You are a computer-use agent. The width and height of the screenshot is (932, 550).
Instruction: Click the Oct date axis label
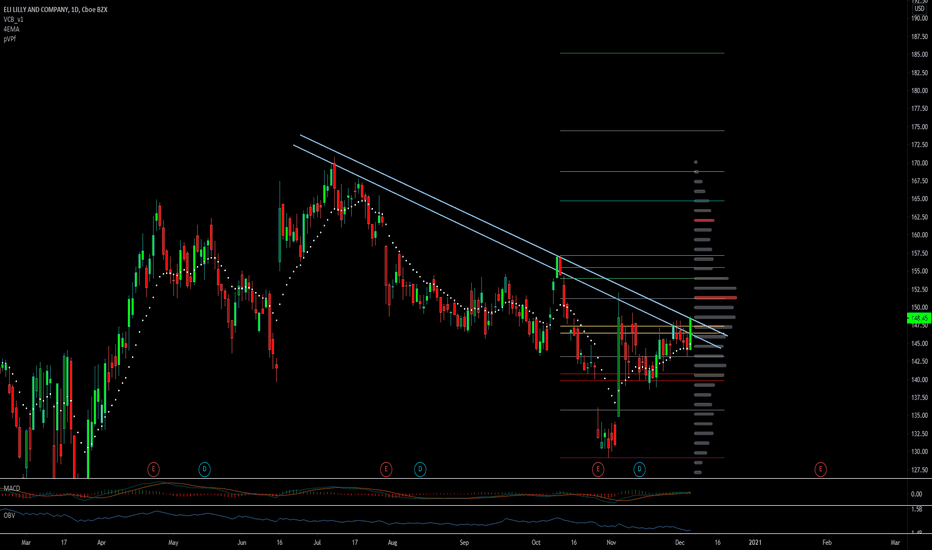click(x=536, y=542)
